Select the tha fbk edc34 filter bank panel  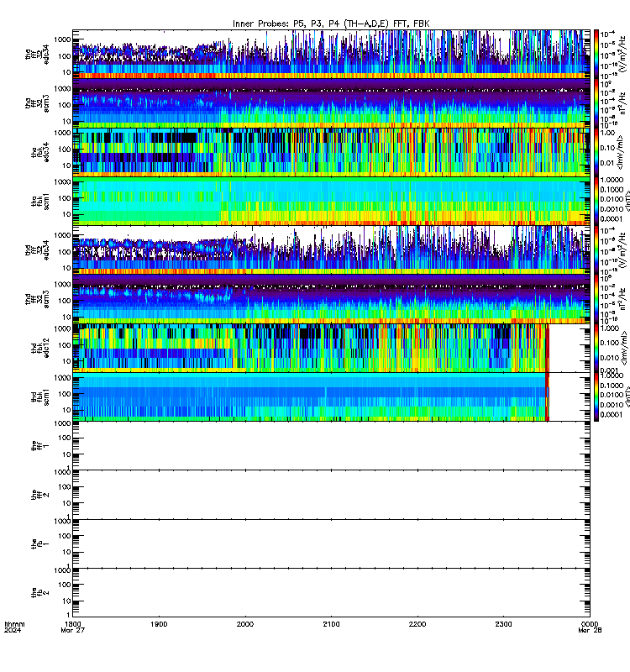tap(331, 152)
